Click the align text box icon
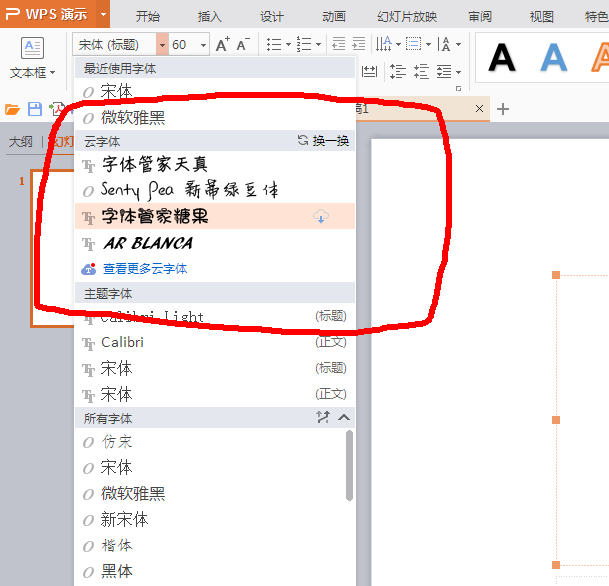 pyautogui.click(x=414, y=44)
